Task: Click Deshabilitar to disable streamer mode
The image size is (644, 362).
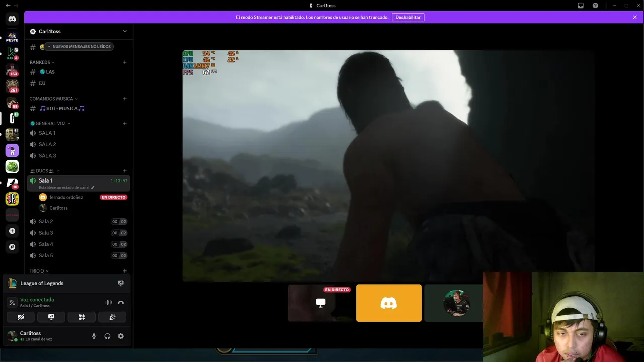Action: (x=408, y=17)
